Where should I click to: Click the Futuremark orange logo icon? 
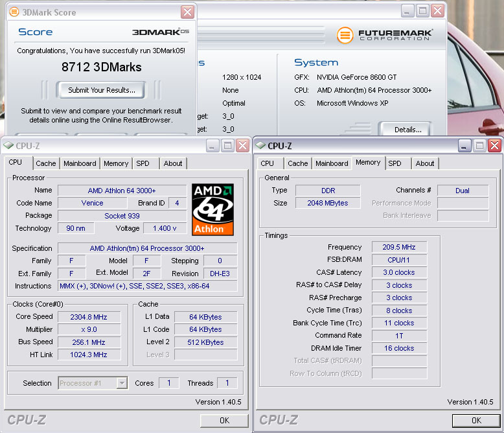point(345,35)
